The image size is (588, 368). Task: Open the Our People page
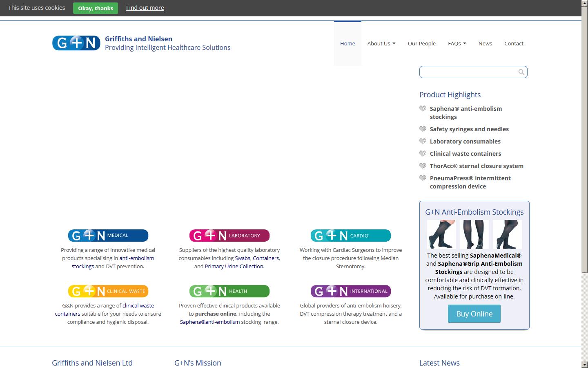click(422, 43)
